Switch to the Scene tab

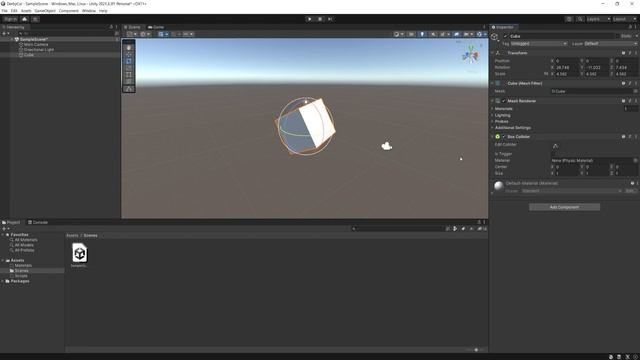click(x=132, y=27)
